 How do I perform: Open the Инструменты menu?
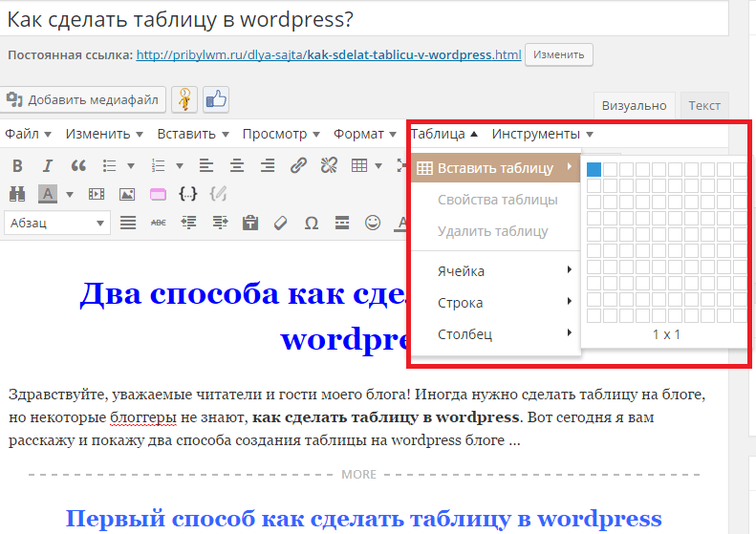543,134
